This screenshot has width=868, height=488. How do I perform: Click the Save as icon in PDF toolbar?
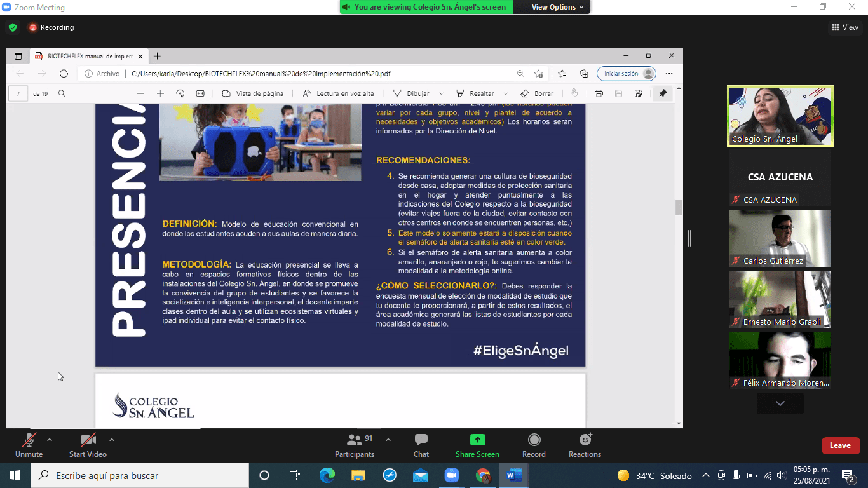point(639,93)
